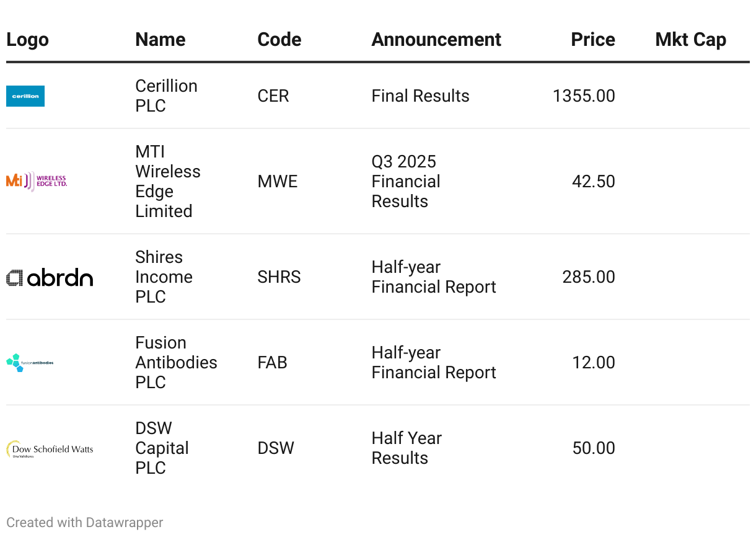The height and width of the screenshot is (537, 756).
Task: Select the DSW Capital Half Year Results
Action: point(407,448)
